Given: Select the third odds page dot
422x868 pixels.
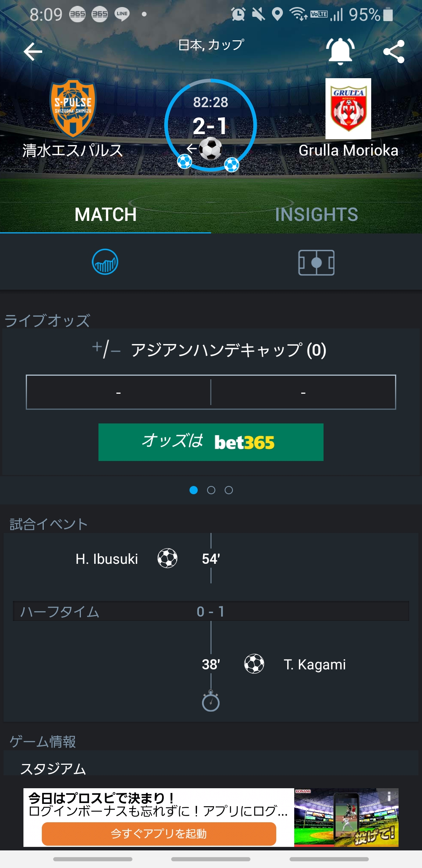Looking at the screenshot, I should point(229,490).
